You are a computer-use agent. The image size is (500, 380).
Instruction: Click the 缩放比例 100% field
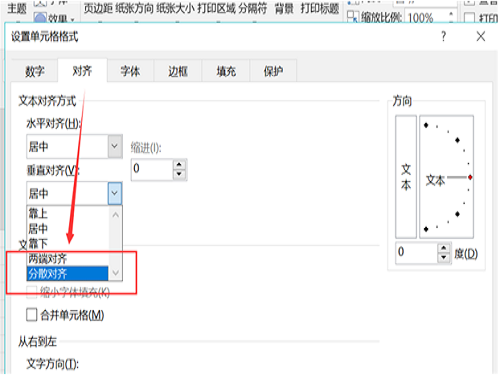(425, 17)
